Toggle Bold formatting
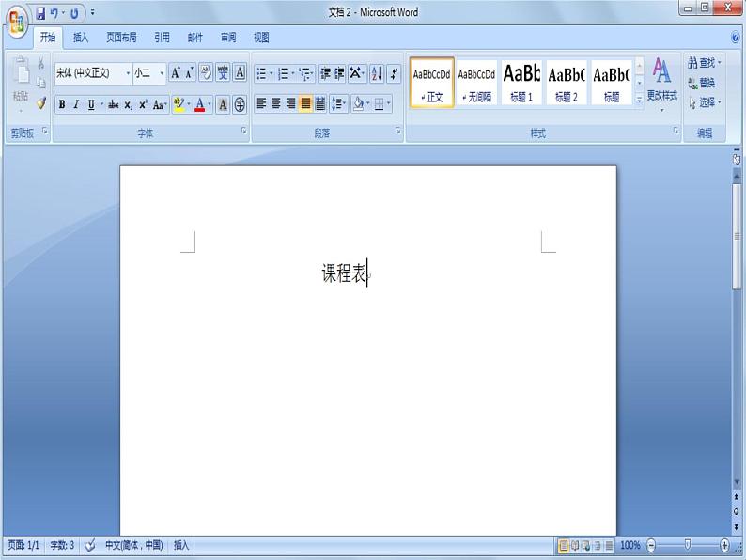Viewport: 746px width, 560px height. (x=62, y=105)
